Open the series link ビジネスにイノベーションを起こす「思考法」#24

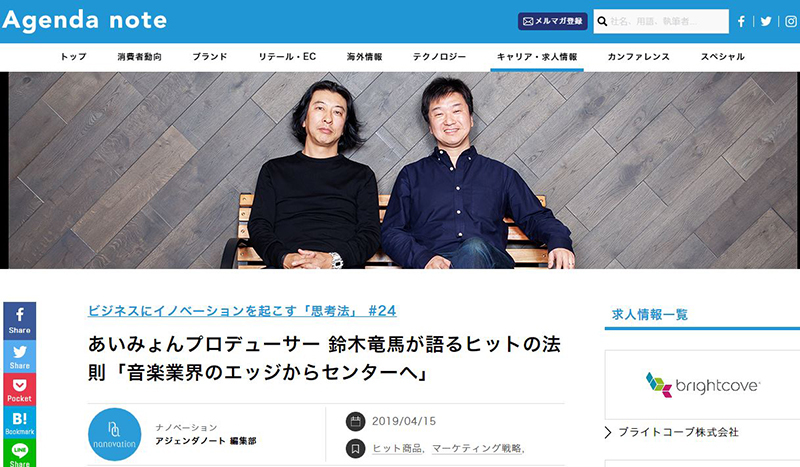242,311
